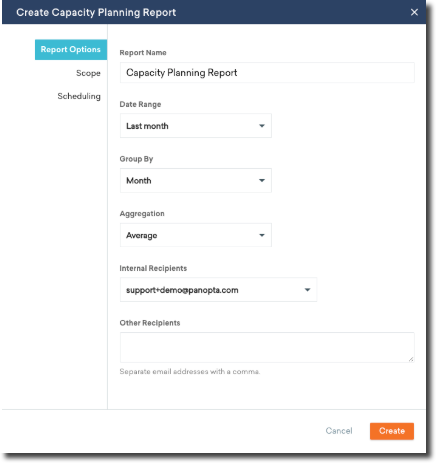Switch to the Scope section
Screen dimensions: 436x463
pos(88,73)
